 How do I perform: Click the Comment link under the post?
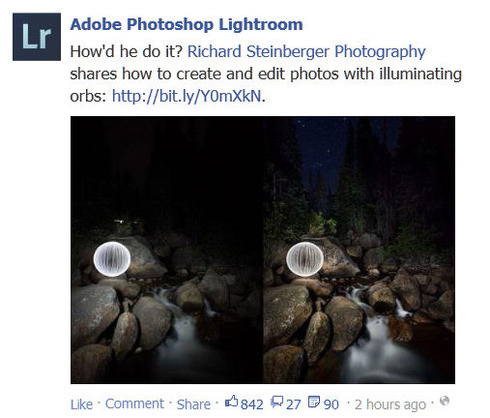click(135, 404)
